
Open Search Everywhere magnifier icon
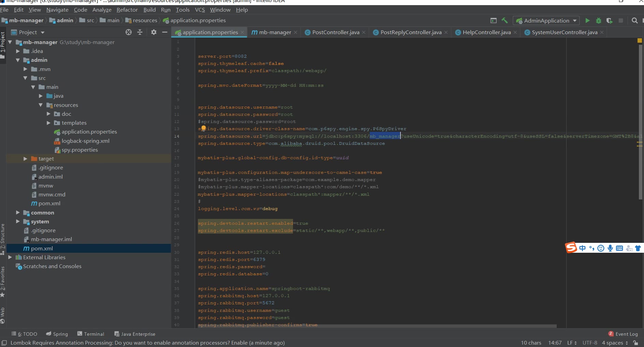[x=634, y=20]
